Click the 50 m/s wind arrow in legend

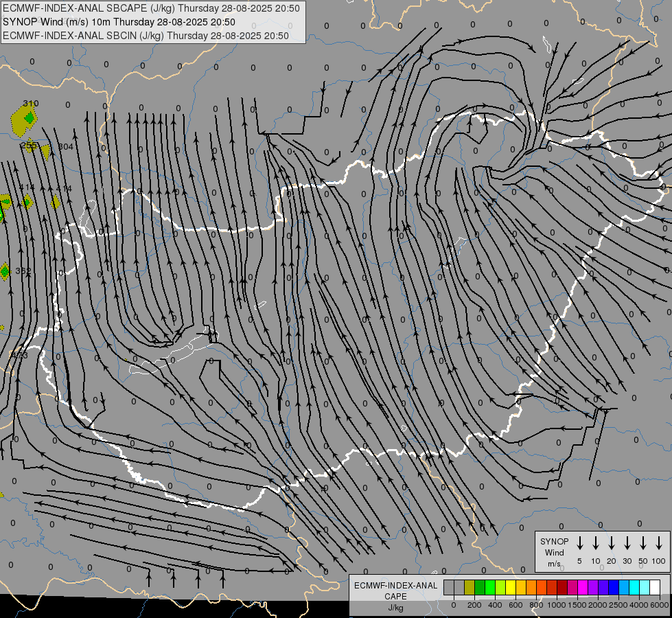[643, 542]
